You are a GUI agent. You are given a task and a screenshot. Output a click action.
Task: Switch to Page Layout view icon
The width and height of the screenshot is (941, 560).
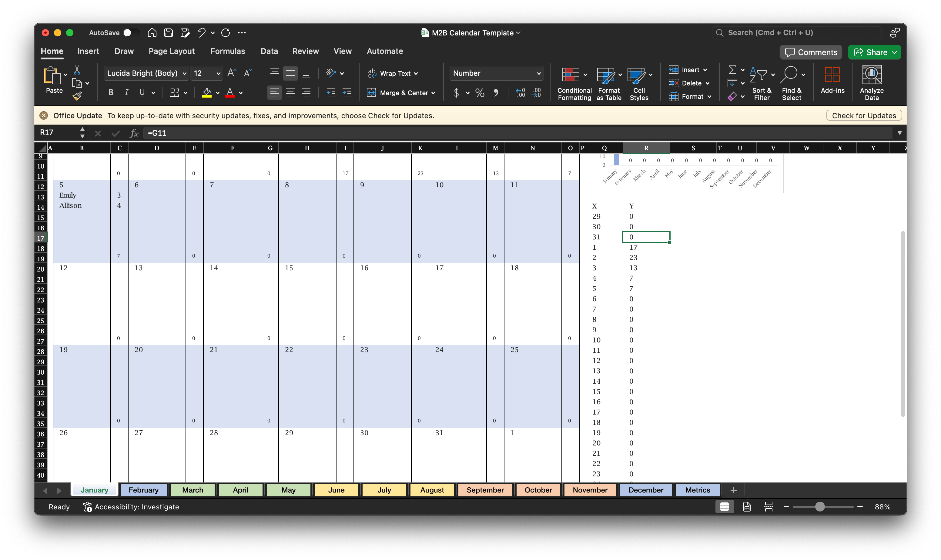[747, 507]
